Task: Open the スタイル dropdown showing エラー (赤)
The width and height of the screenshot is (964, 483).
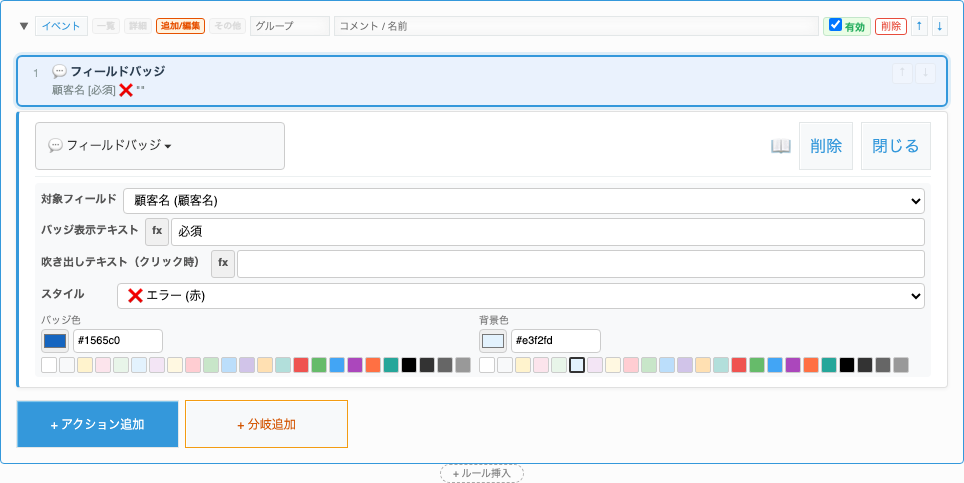Action: pos(521,296)
